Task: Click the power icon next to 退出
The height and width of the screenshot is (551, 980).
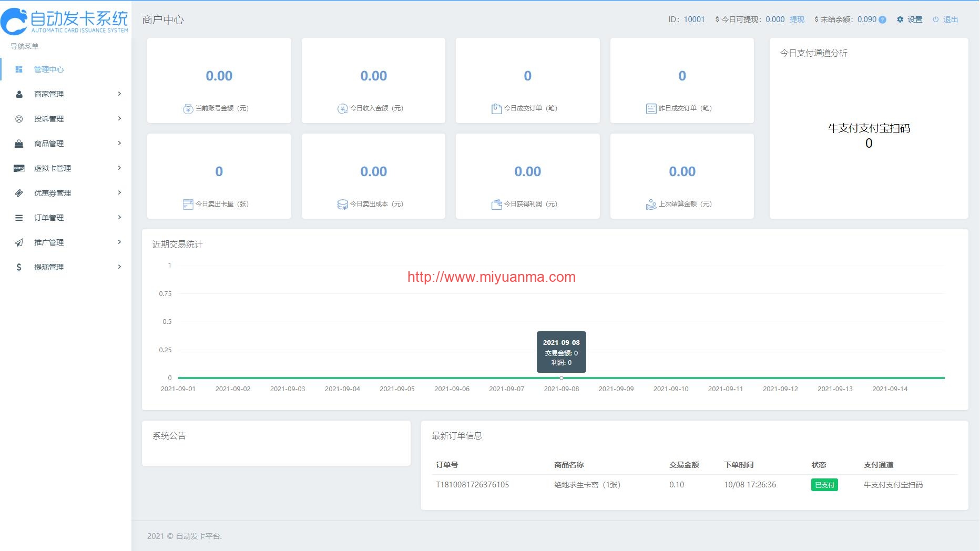Action: point(936,19)
